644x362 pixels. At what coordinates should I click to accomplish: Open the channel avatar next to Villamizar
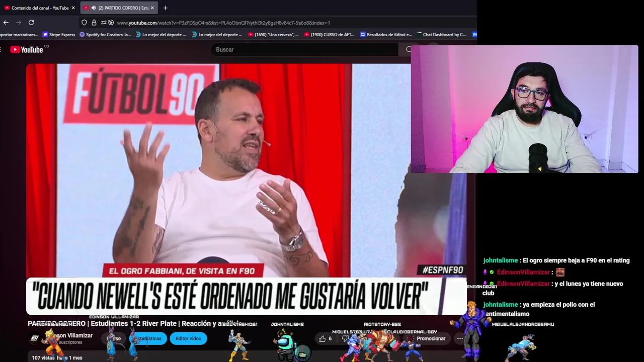tap(35, 338)
